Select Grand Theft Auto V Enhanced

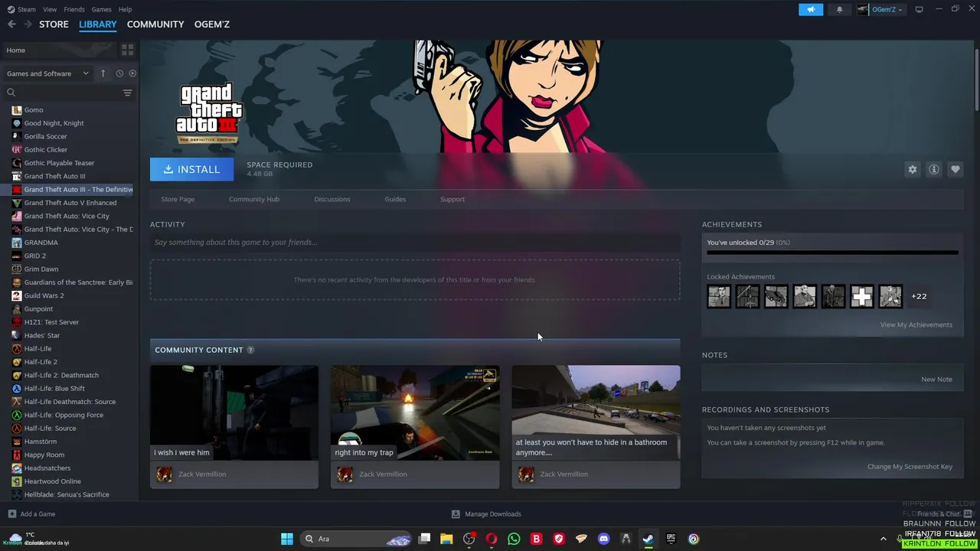tap(69, 203)
